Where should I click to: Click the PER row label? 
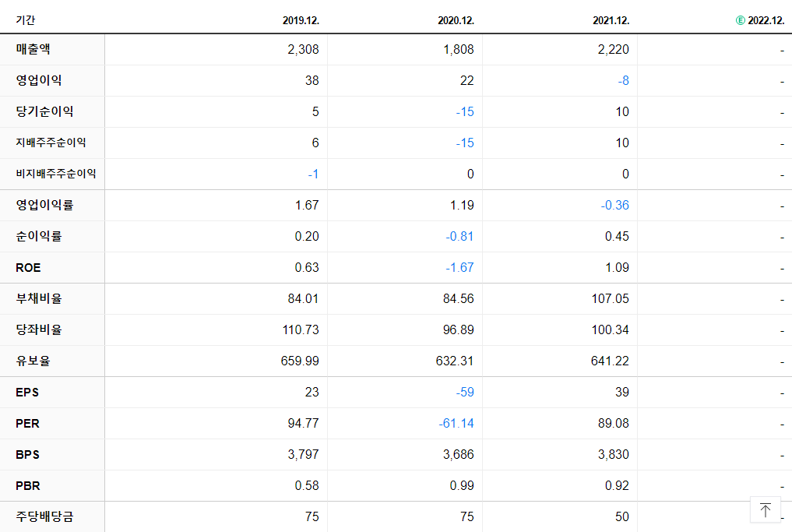[27, 424]
